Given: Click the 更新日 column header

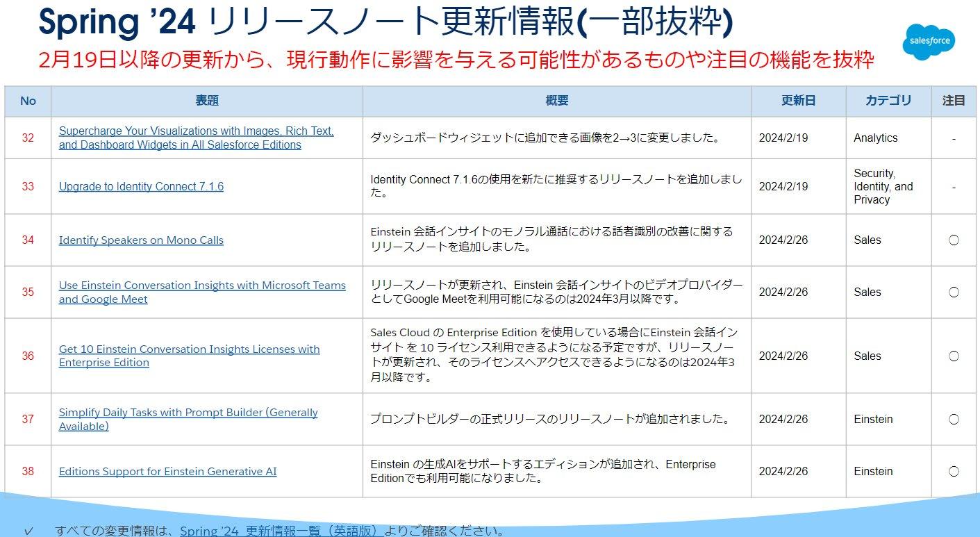Looking at the screenshot, I should (x=799, y=101).
